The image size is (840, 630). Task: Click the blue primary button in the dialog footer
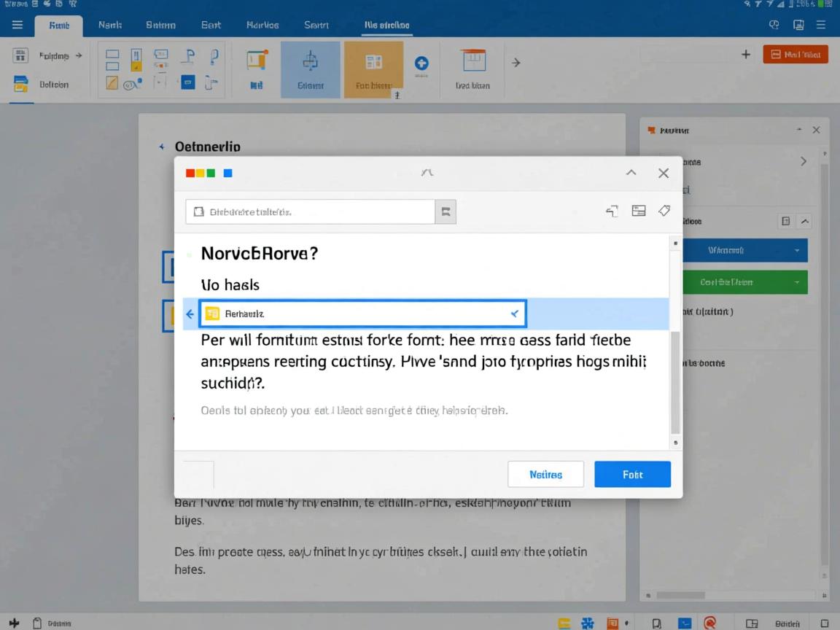(x=632, y=474)
